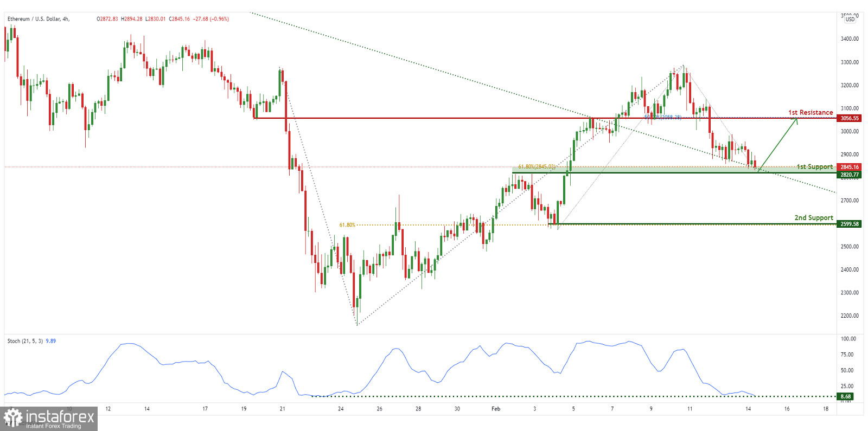Click the 2200.00 price axis label
Viewport: 868px width, 431px height.
pos(850,316)
